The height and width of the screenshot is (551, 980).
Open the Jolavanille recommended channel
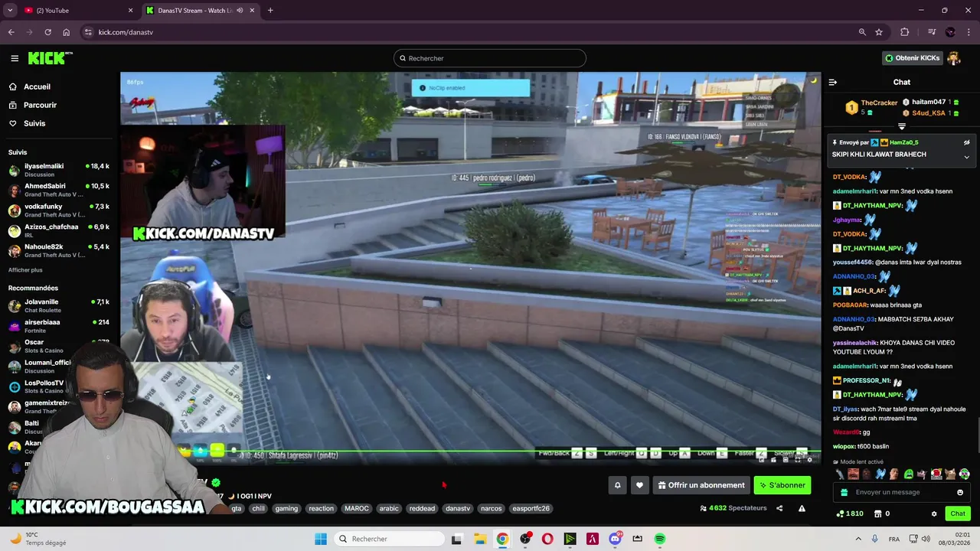point(58,306)
